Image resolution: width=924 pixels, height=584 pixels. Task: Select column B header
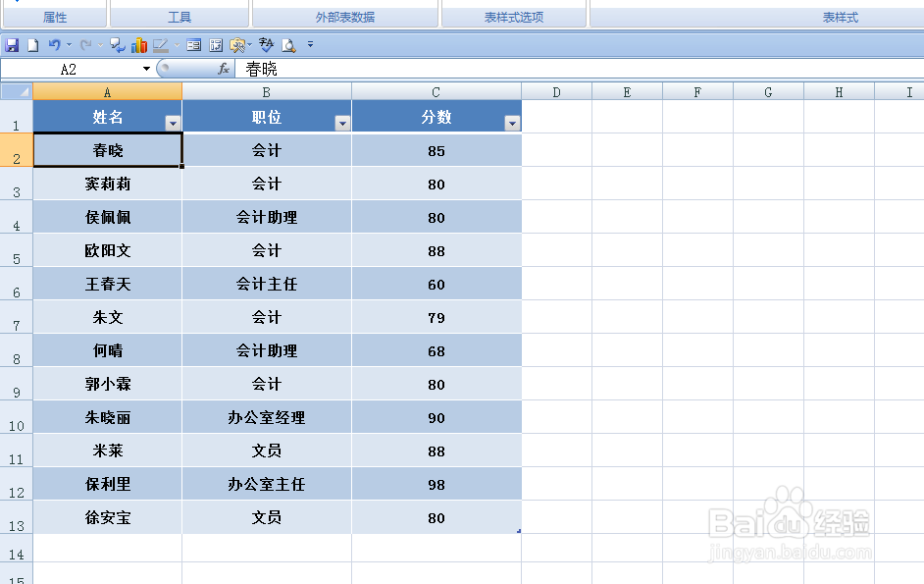click(267, 91)
